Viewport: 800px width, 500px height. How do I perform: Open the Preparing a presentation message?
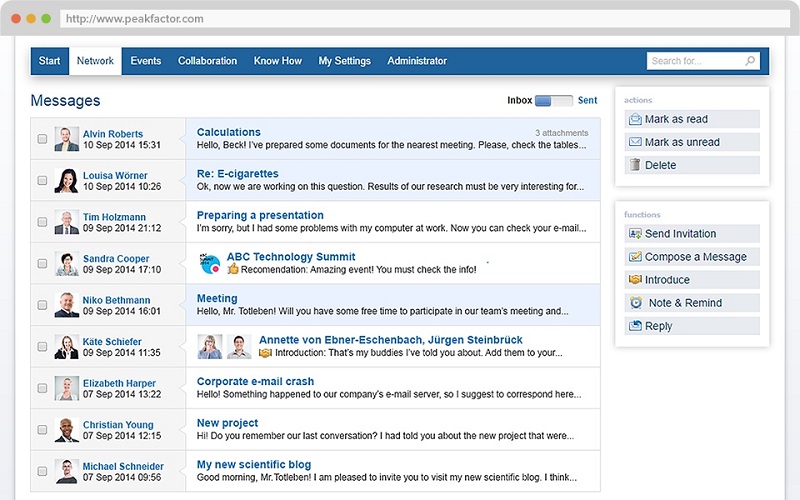(260, 215)
